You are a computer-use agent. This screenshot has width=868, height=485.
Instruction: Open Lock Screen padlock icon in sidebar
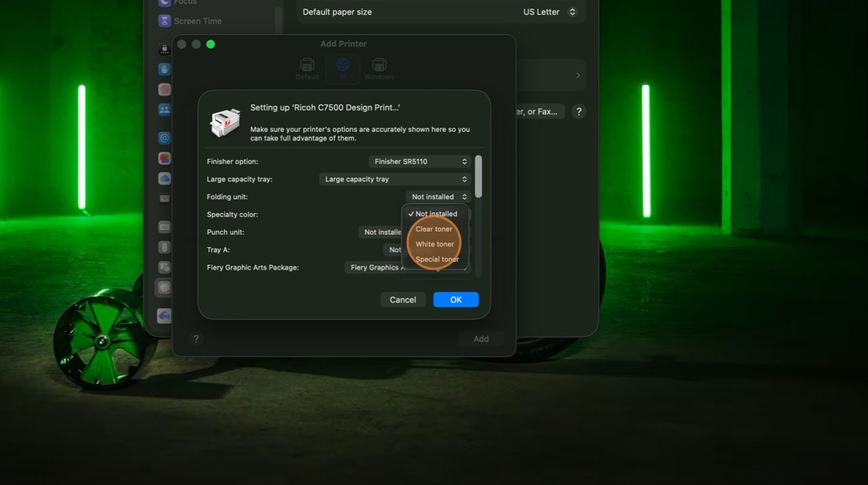tap(164, 50)
